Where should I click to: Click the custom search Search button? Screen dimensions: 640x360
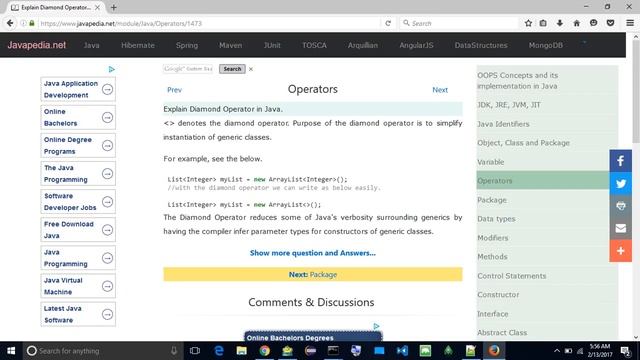[232, 69]
